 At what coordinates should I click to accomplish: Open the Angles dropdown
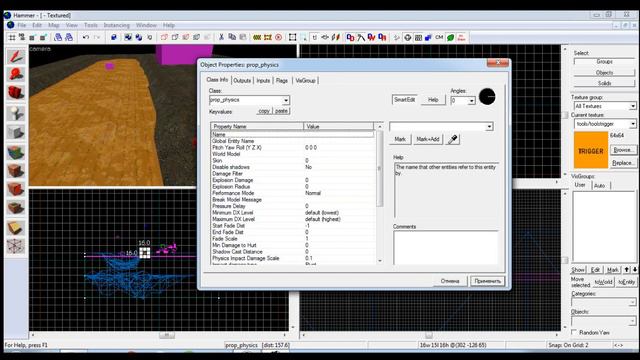tap(471, 100)
